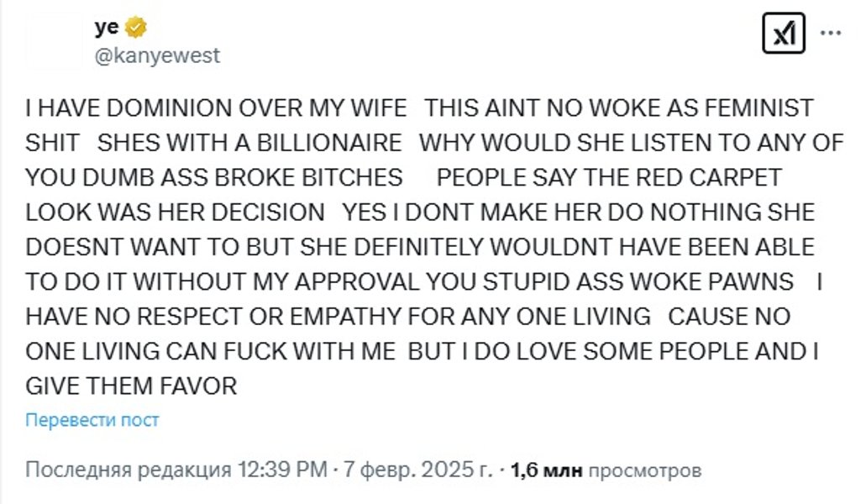Open the ye display name profile

[x=107, y=28]
